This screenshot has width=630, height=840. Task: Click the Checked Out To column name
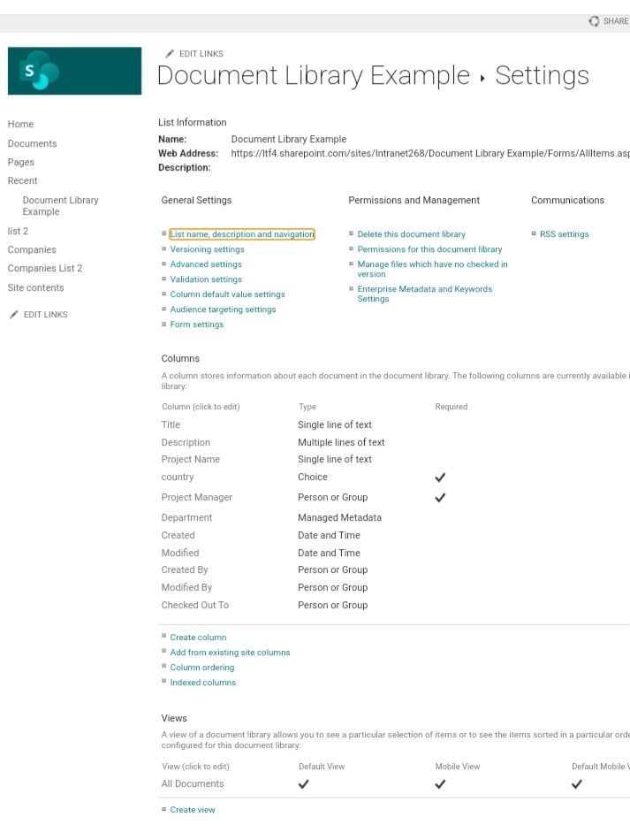point(195,606)
